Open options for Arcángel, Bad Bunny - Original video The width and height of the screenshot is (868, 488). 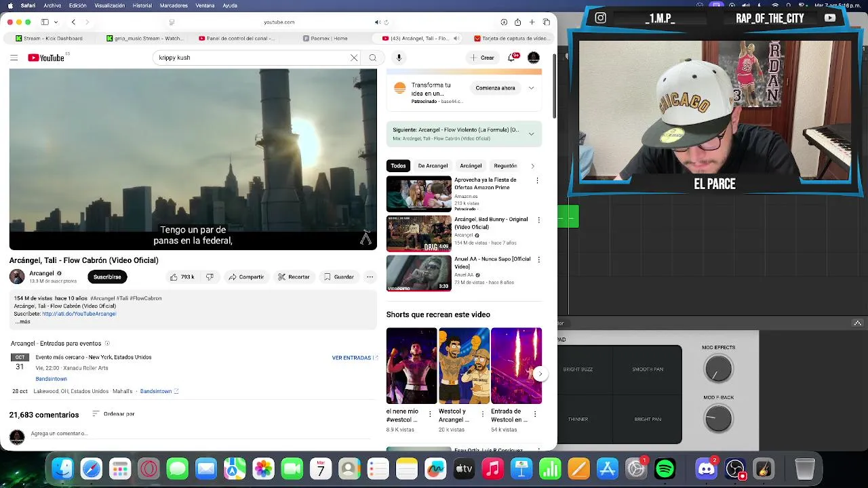click(539, 220)
